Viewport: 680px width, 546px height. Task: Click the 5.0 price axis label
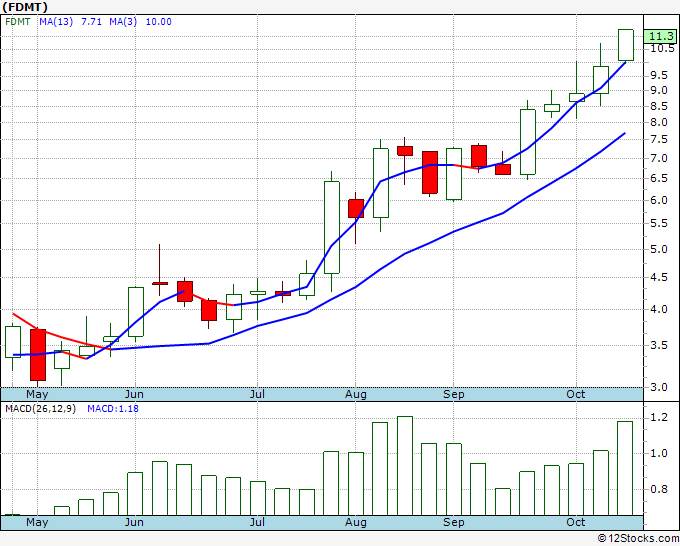click(659, 249)
